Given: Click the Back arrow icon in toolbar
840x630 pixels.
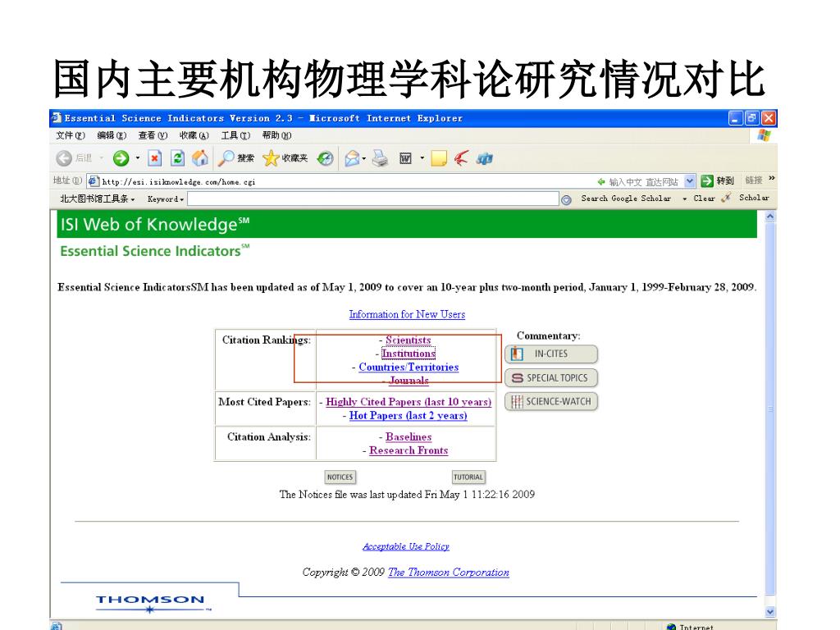Looking at the screenshot, I should coord(64,158).
